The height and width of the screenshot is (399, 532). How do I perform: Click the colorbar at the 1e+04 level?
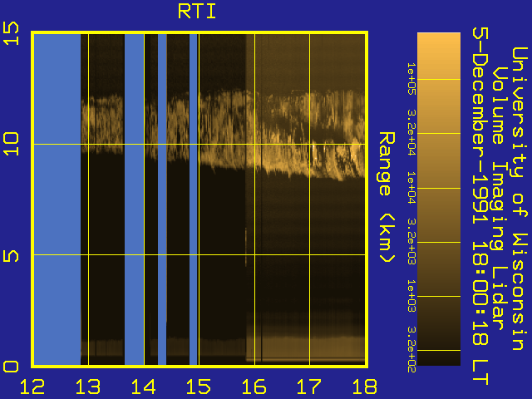[439, 188]
